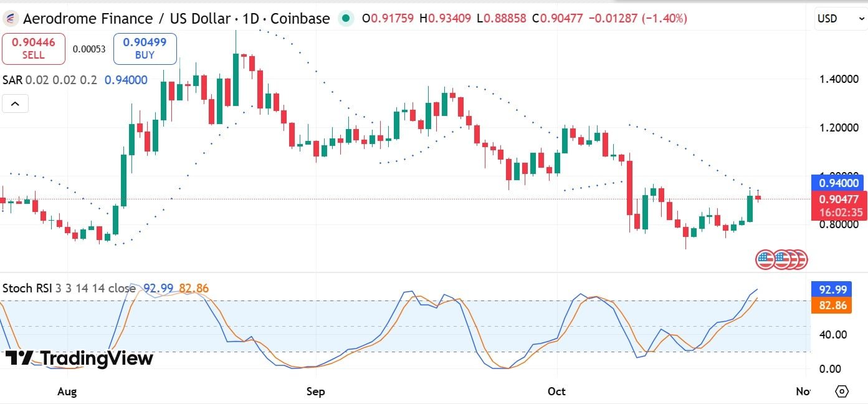Collapse the indicator legend with chevron button
Image resolution: width=868 pixels, height=404 pixels.
(x=15, y=103)
